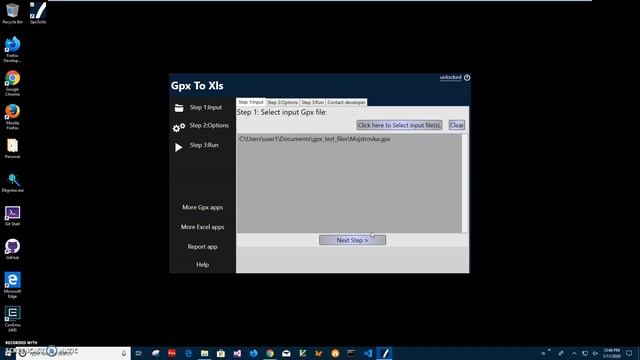Viewport: 640px width, 360px height.
Task: Click the Step 2:Options gears icon
Action: point(179,128)
